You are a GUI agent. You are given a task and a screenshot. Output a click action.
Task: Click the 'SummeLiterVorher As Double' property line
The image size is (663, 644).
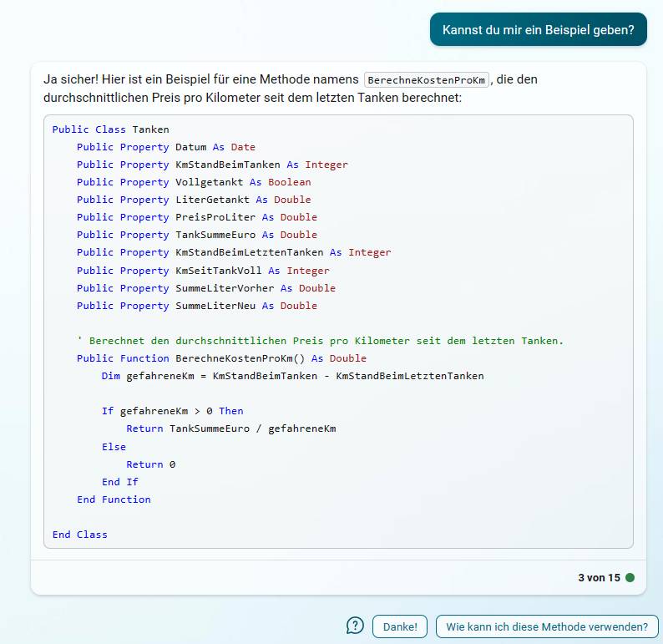(x=206, y=288)
